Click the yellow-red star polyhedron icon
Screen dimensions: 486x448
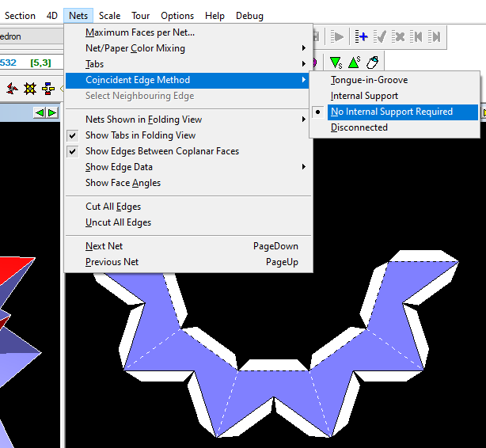[30, 89]
